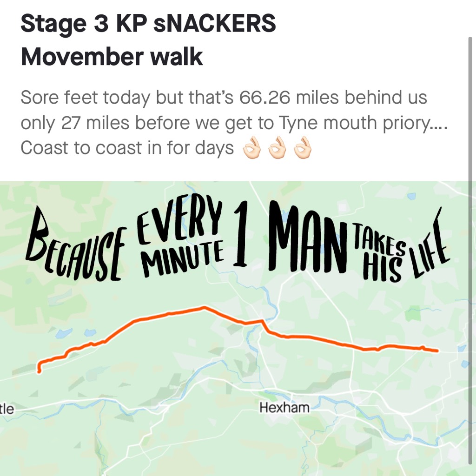Click the 'Tyne mouth priory' text line
The image size is (476, 476).
click(234, 123)
